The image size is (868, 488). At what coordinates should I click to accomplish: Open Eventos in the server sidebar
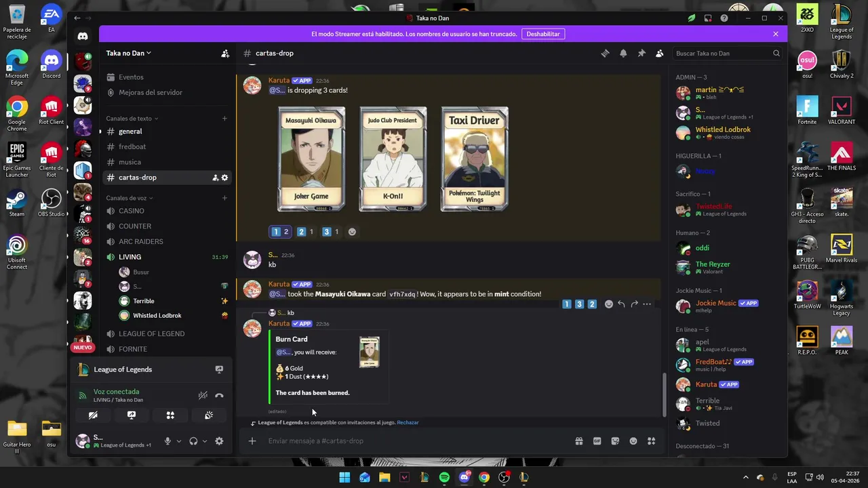166,77
